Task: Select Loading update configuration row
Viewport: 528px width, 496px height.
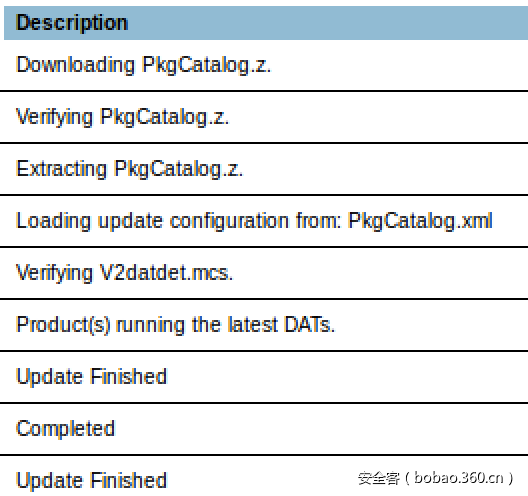Action: (264, 221)
